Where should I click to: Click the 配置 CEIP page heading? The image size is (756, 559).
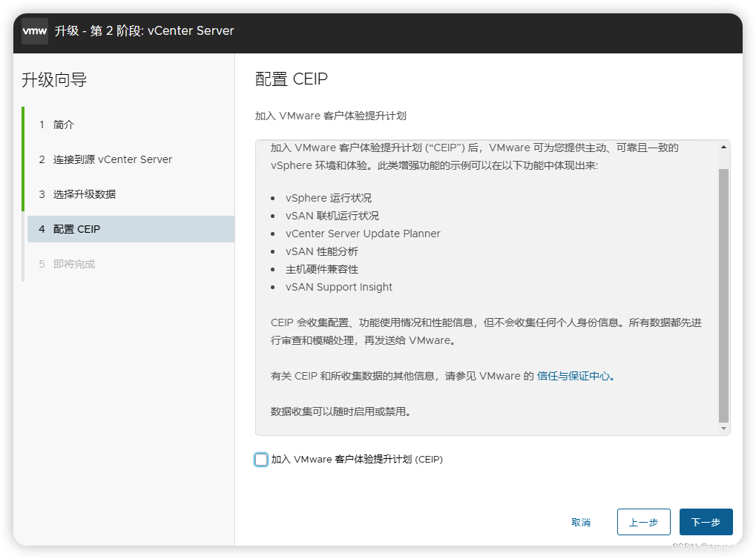click(x=292, y=79)
